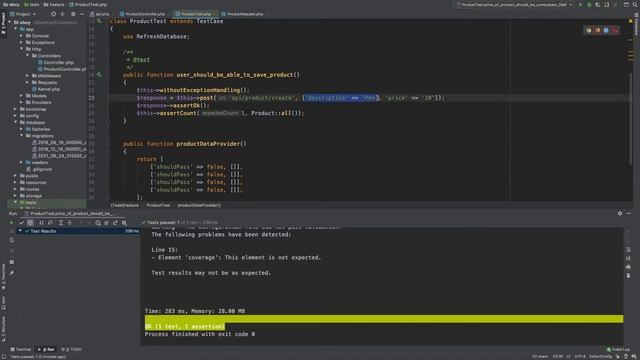Click the collapse all icon in Project panel
The image size is (640, 360).
coord(62,14)
